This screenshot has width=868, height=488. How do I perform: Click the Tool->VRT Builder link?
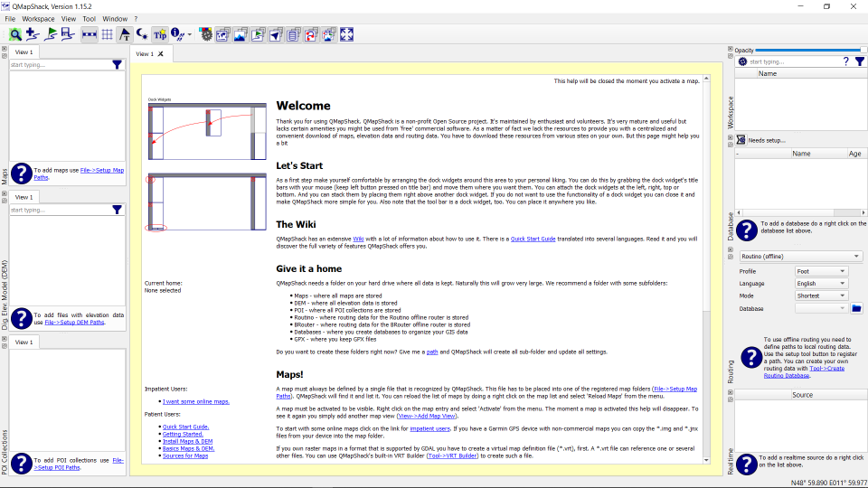[452, 455]
